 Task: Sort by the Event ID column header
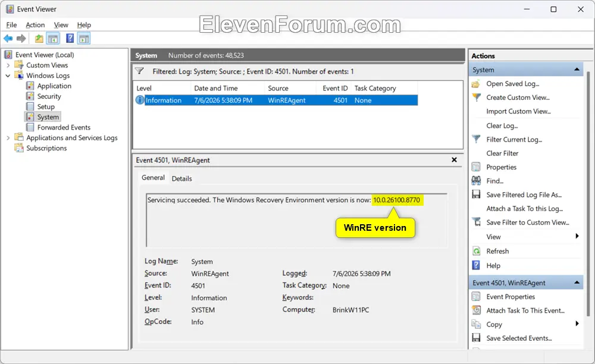(335, 88)
